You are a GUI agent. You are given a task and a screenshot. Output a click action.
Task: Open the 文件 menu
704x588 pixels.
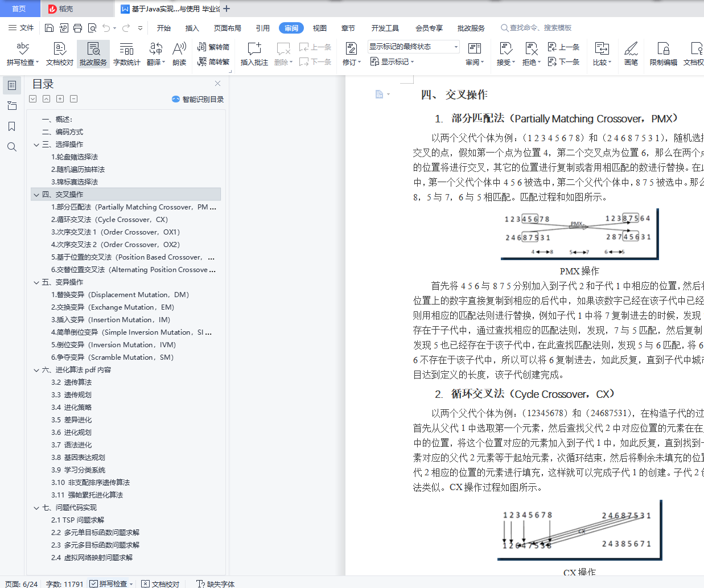(x=21, y=28)
